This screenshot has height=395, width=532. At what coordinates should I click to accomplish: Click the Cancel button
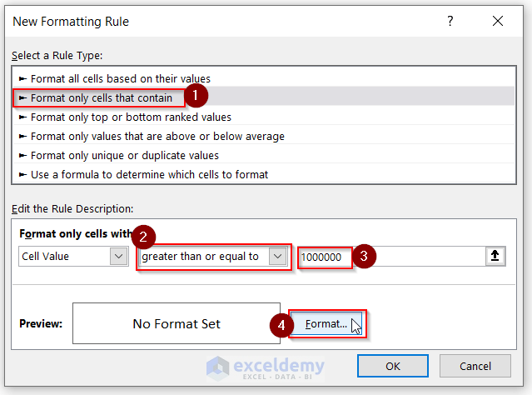pos(475,366)
